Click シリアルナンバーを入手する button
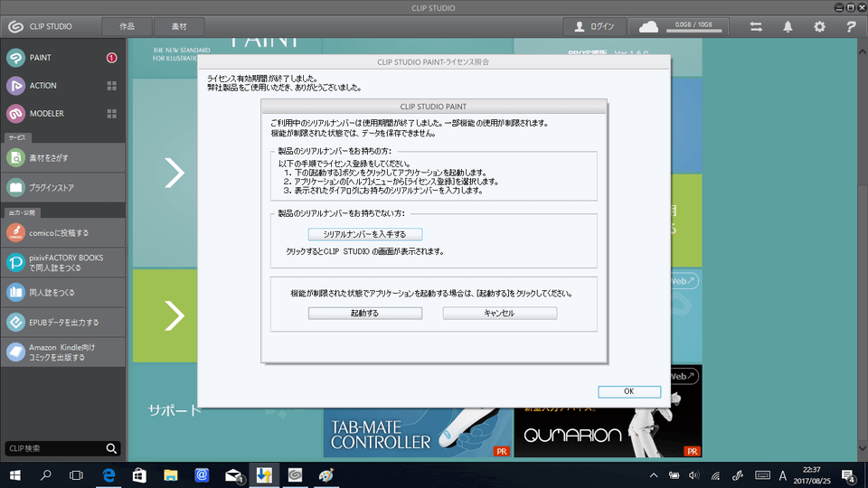Viewport: 868px width, 488px height. pyautogui.click(x=364, y=234)
